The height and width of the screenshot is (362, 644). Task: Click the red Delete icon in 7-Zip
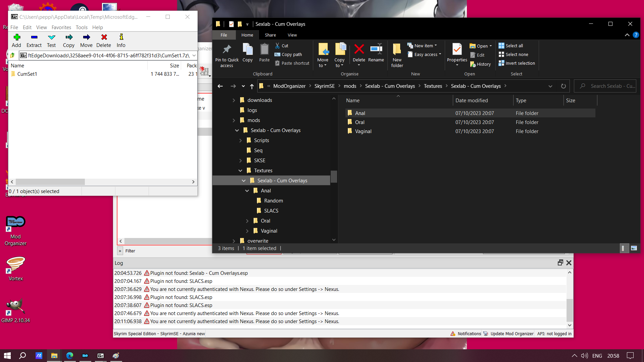point(104,41)
